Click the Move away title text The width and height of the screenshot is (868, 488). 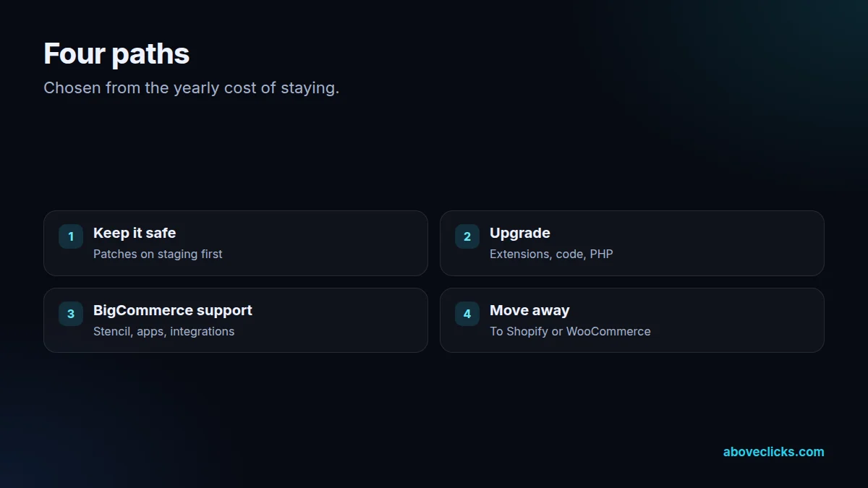click(529, 310)
